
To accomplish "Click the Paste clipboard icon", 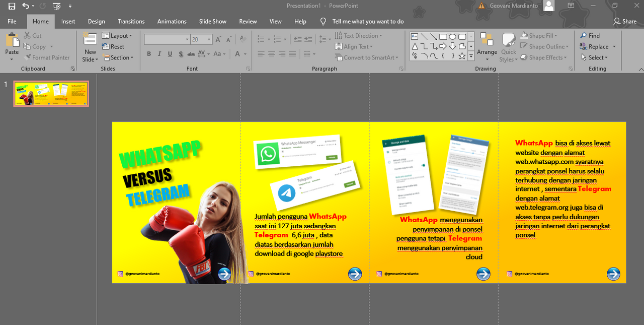I will tap(12, 40).
